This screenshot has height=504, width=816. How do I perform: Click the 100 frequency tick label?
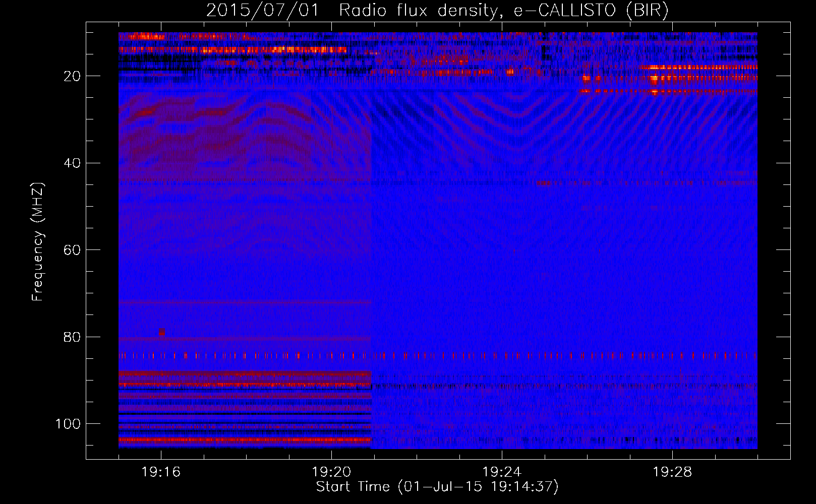[68, 424]
